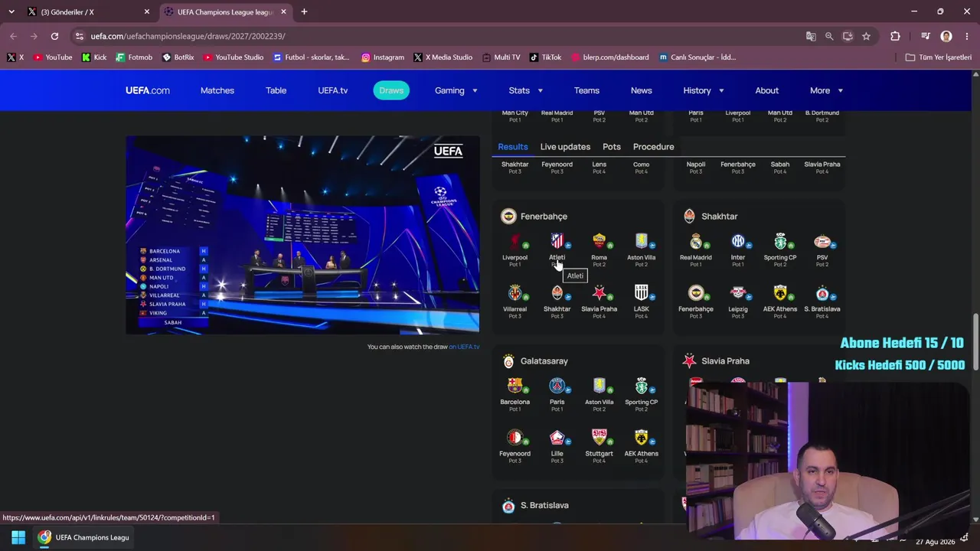Click the AEK Athens crest in Shakhtar's card
Image resolution: width=980 pixels, height=551 pixels.
click(x=779, y=293)
